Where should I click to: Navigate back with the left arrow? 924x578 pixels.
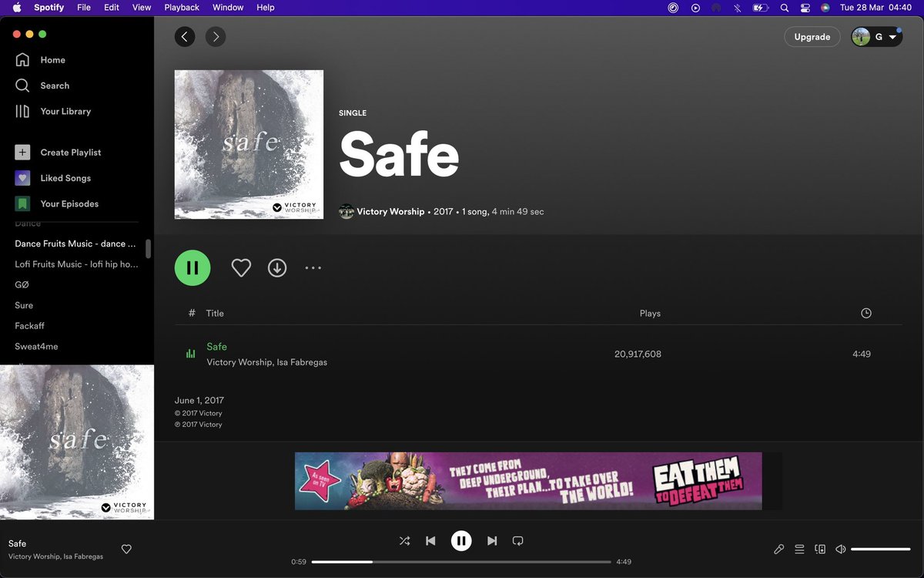pyautogui.click(x=185, y=36)
